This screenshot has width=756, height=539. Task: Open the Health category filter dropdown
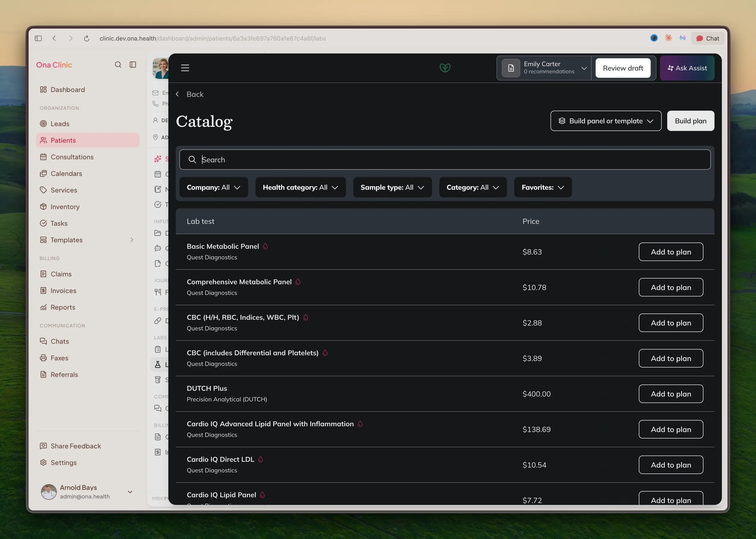point(301,187)
